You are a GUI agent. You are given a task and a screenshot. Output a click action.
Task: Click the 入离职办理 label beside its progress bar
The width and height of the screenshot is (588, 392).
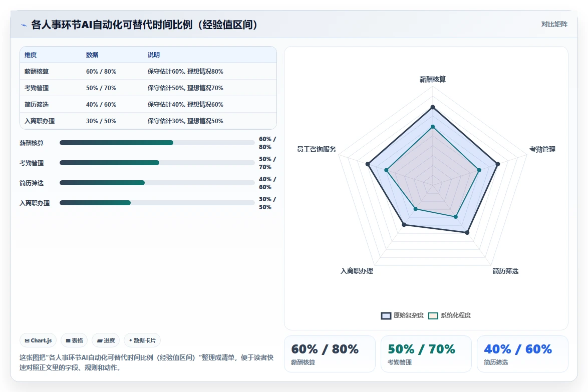35,203
